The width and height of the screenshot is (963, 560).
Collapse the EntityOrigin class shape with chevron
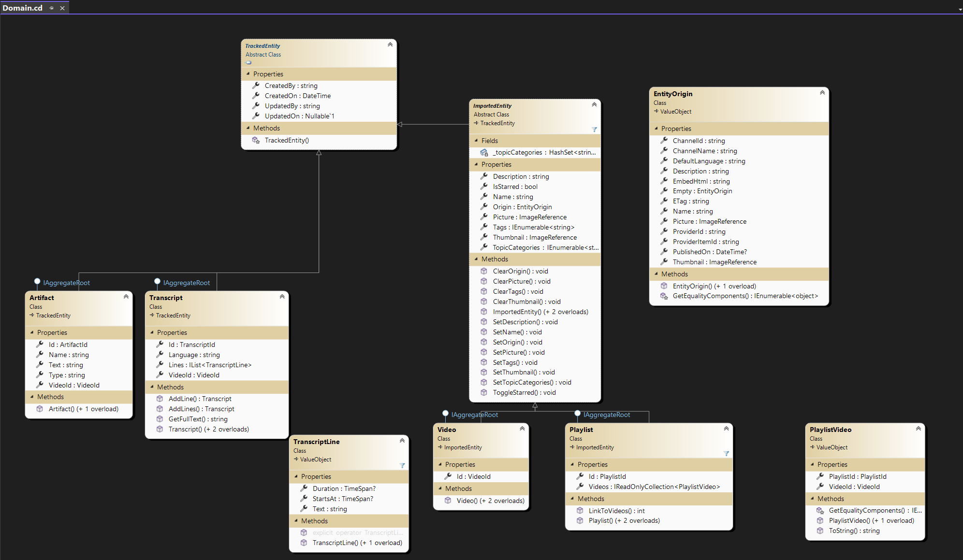[822, 92]
